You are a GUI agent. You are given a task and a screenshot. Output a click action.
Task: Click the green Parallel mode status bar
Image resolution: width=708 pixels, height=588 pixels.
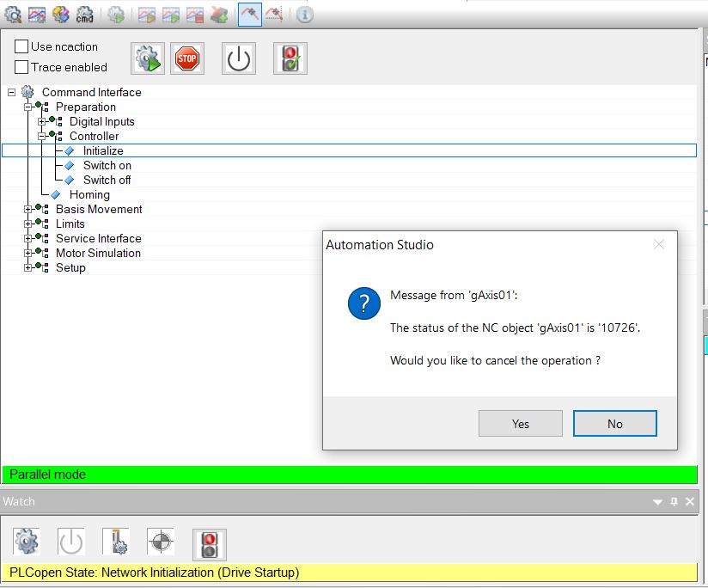point(350,475)
